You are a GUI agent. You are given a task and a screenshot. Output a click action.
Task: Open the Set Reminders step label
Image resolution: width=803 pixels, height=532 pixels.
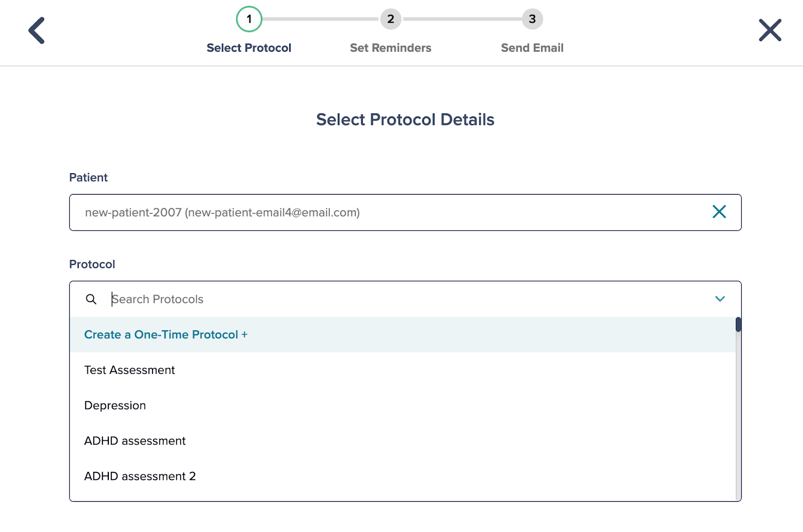[390, 48]
